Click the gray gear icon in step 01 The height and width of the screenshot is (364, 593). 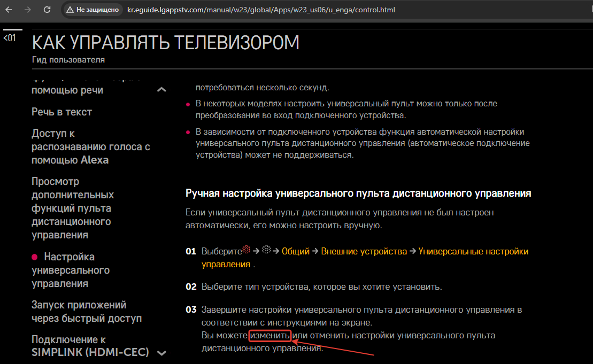click(x=266, y=250)
